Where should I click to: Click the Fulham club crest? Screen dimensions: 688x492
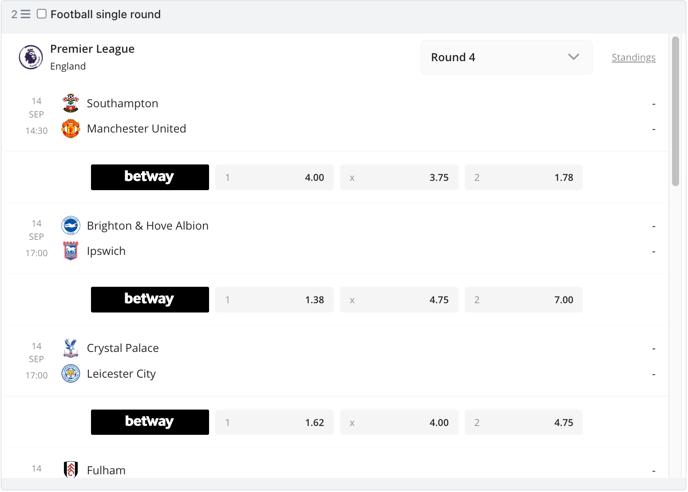(x=71, y=469)
